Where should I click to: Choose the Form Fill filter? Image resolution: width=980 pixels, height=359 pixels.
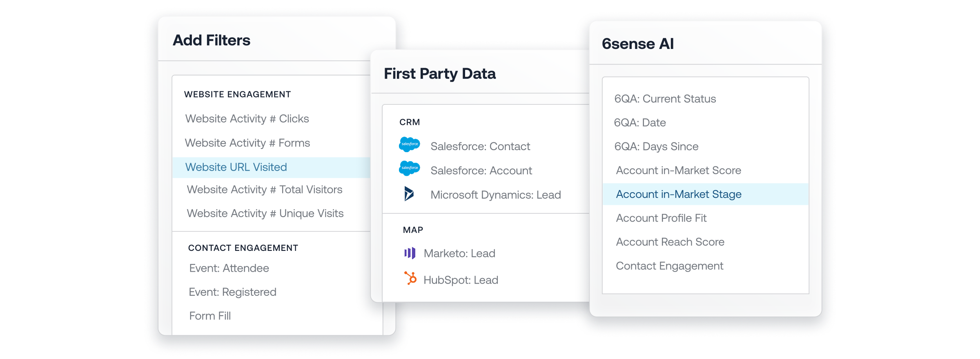[x=210, y=316]
